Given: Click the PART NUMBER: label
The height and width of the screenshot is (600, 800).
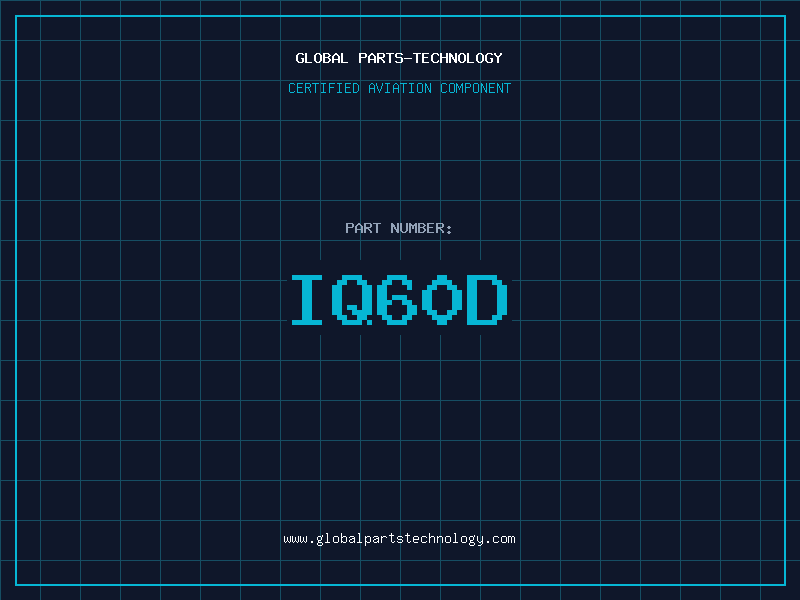Looking at the screenshot, I should (x=399, y=228).
